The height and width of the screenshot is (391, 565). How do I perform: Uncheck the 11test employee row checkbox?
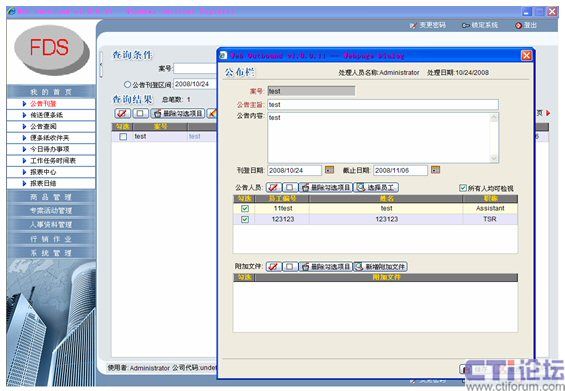coord(245,208)
